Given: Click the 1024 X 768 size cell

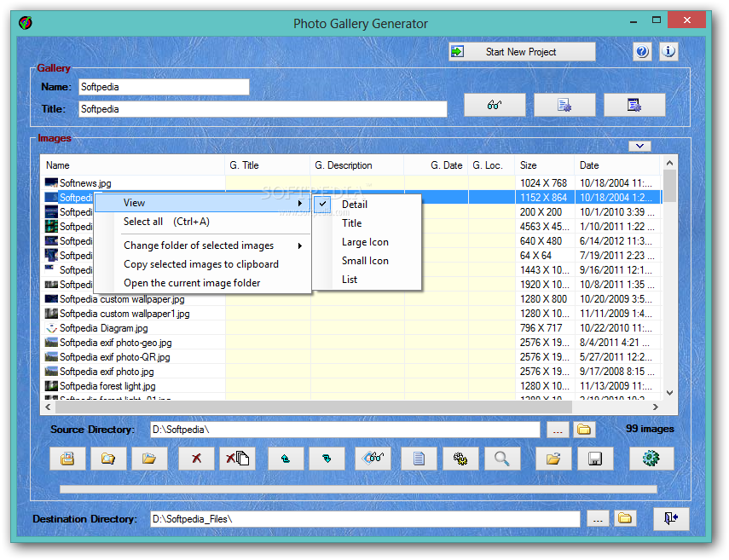Looking at the screenshot, I should (543, 183).
